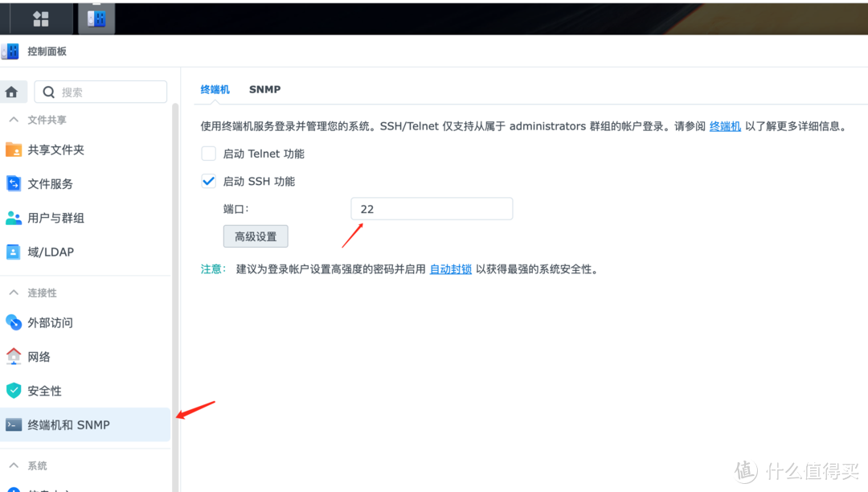
Task: Open 用户与群组 settings
Action: point(14,217)
